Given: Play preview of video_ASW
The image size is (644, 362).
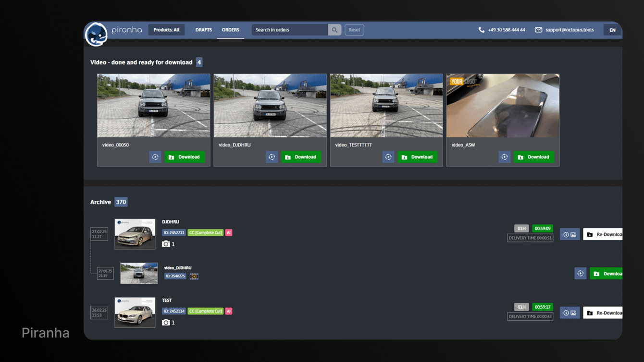Looking at the screenshot, I should pyautogui.click(x=504, y=157).
